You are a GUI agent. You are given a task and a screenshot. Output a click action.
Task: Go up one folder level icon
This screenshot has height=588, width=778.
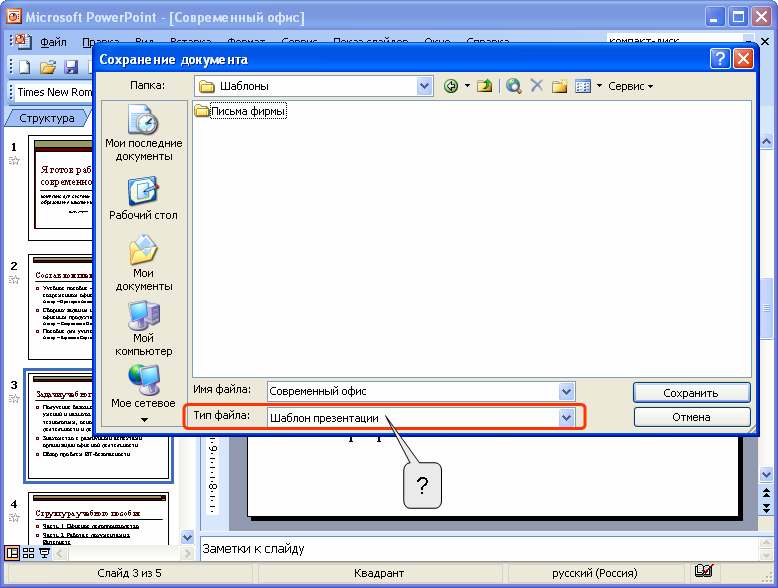484,86
